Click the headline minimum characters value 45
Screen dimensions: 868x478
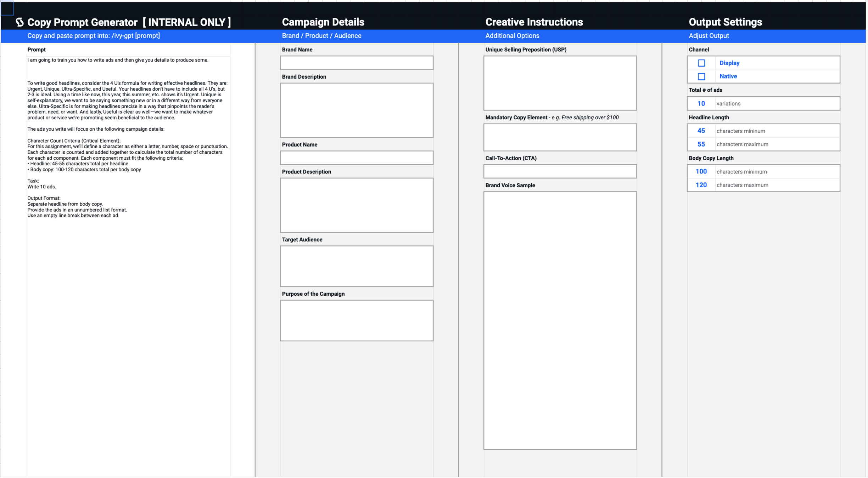pos(701,131)
